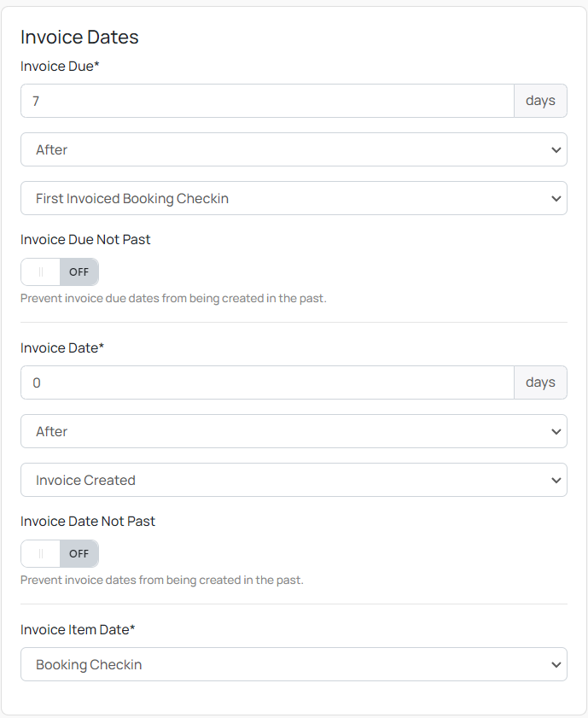Image resolution: width=588 pixels, height=718 pixels.
Task: Click the chevron on the Invoice Created selector
Action: click(556, 480)
